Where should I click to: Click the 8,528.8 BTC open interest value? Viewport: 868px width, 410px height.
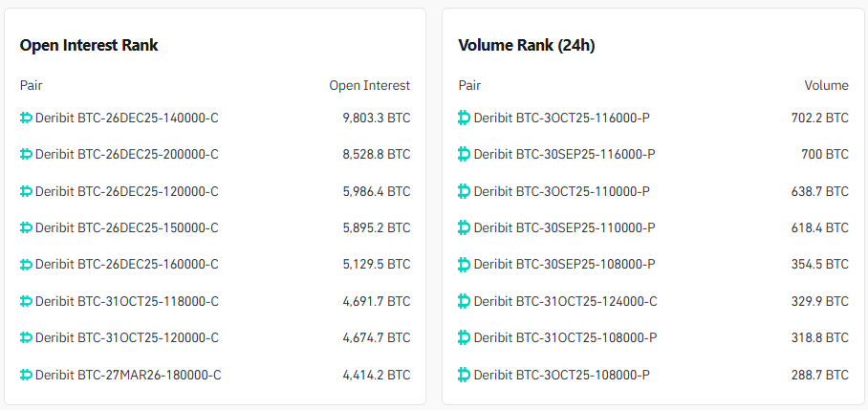377,155
